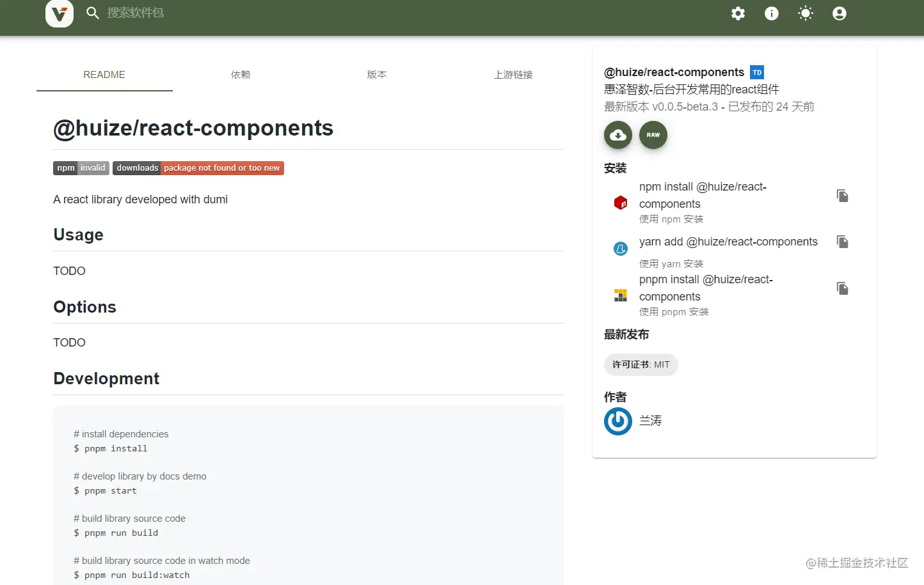924x585 pixels.
Task: Click the README main heading @huize/react-components
Action: point(193,128)
